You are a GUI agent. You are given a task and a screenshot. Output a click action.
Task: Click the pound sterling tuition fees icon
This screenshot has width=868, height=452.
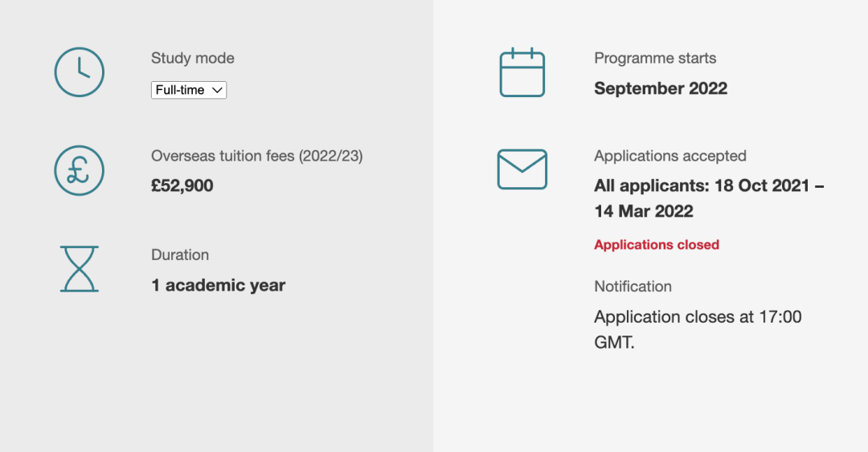point(79,170)
